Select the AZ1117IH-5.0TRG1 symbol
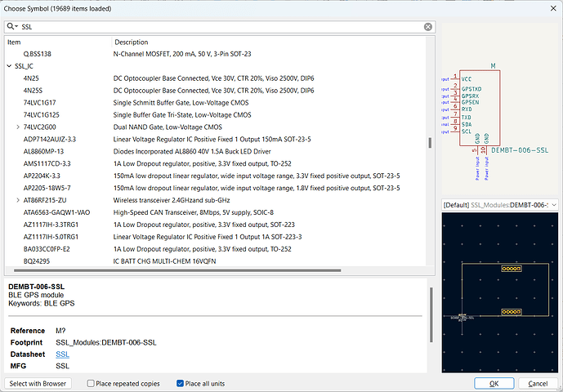Image resolution: width=563 pixels, height=392 pixels. coord(51,237)
